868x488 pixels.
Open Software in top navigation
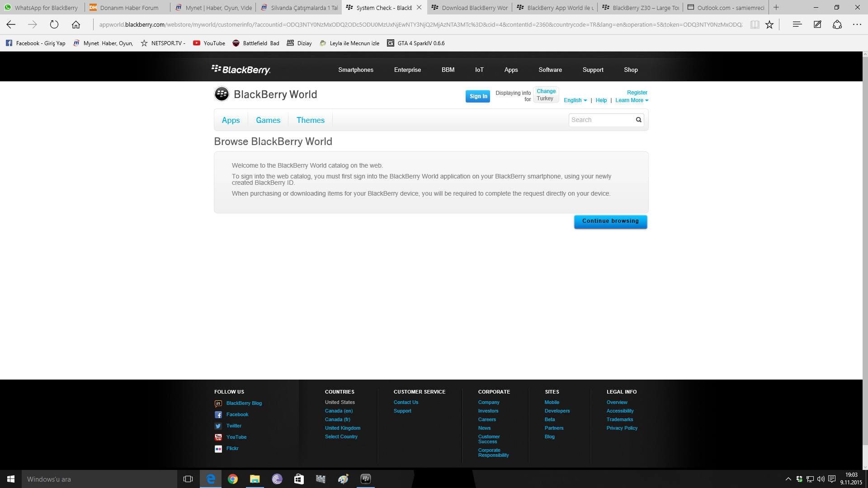coord(550,70)
